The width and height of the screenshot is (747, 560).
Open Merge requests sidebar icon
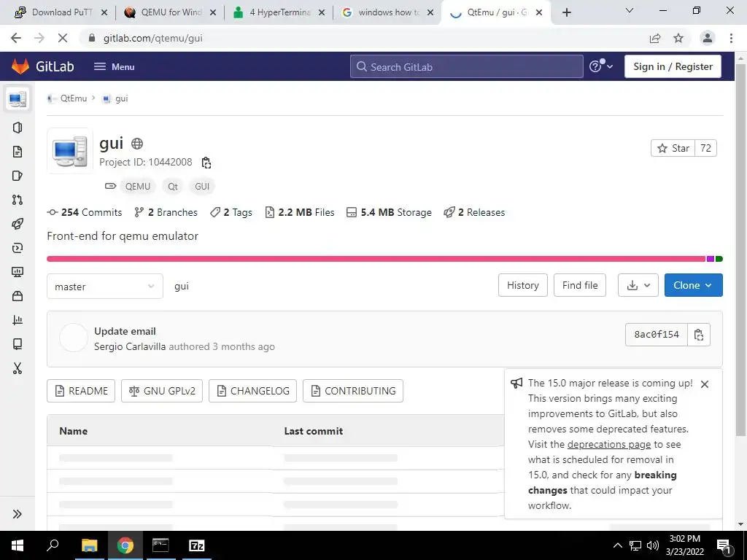[18, 200]
